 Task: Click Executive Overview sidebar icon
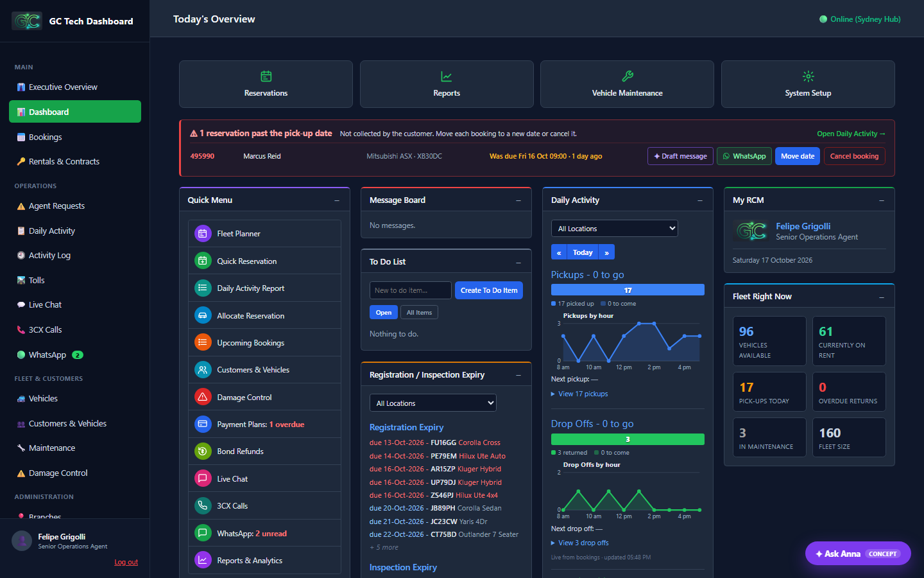pyautogui.click(x=21, y=87)
